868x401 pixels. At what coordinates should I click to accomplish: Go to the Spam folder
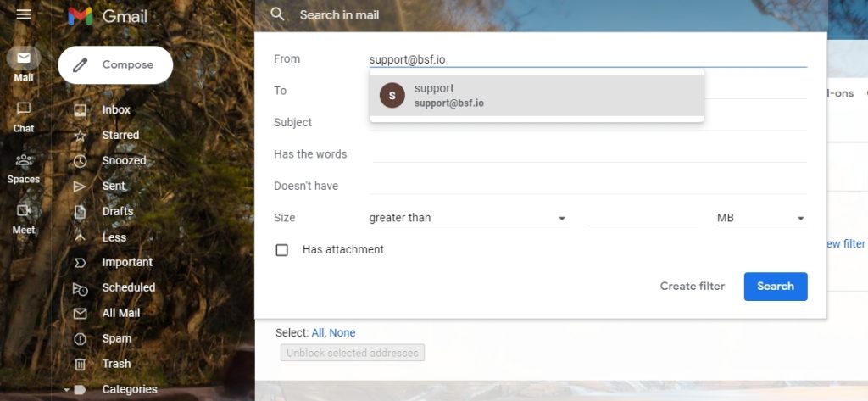116,338
